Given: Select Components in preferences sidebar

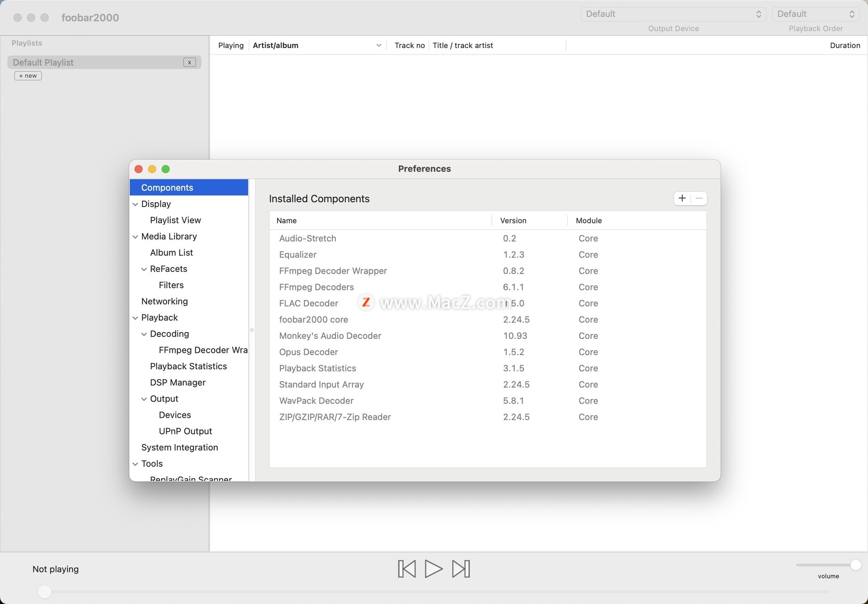Looking at the screenshot, I should [x=189, y=187].
